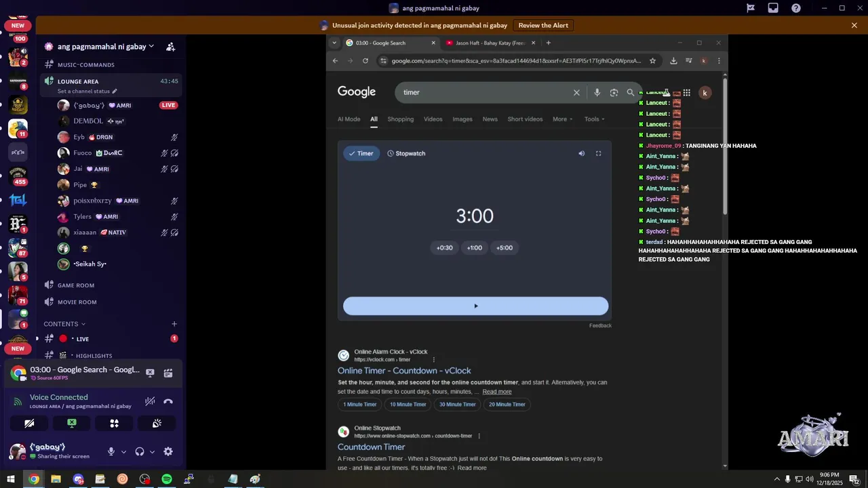Click the Review the Alert button
868x488 pixels.
(x=543, y=25)
